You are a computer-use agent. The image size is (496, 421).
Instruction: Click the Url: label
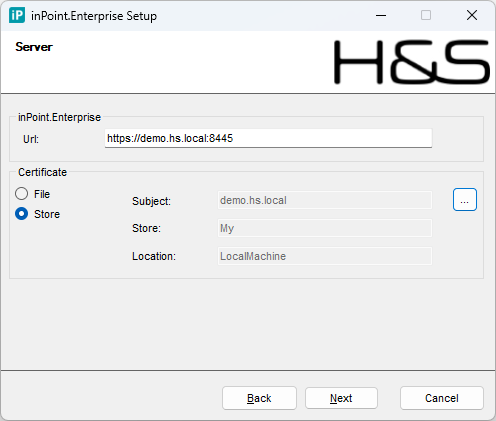[31, 139]
